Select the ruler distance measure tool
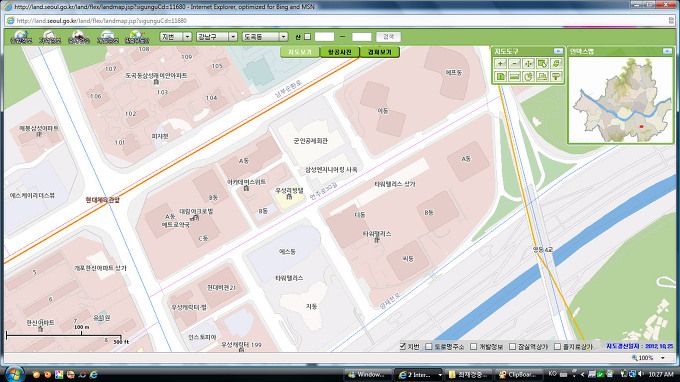The image size is (680, 382). point(514,77)
